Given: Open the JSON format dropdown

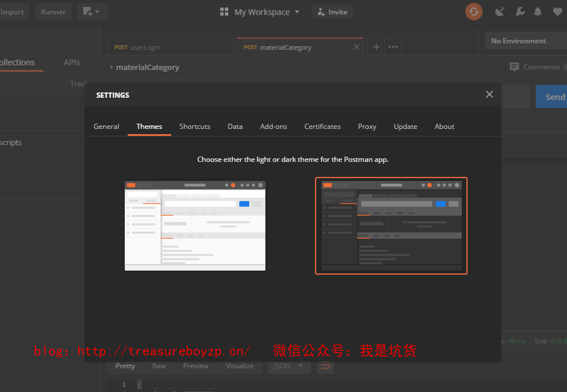Looking at the screenshot, I should (x=290, y=366).
